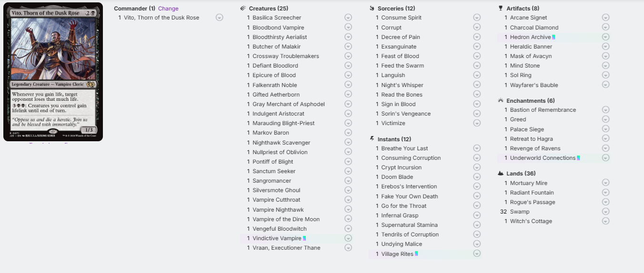Click the tag marker next to Village Rites

[416, 253]
